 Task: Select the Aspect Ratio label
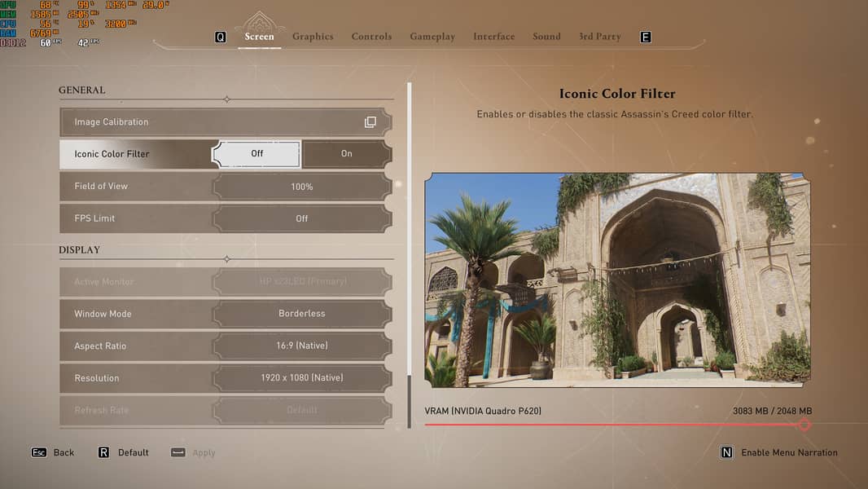100,346
